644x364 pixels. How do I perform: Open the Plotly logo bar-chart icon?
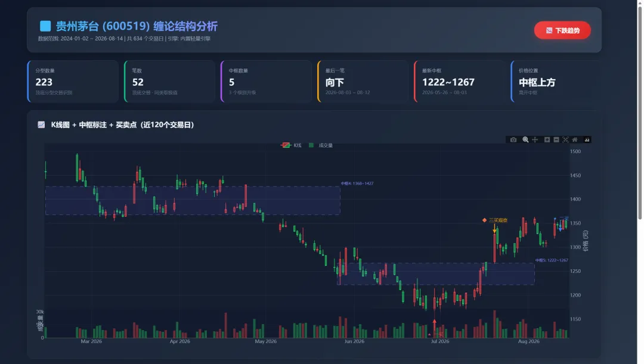[x=587, y=140]
